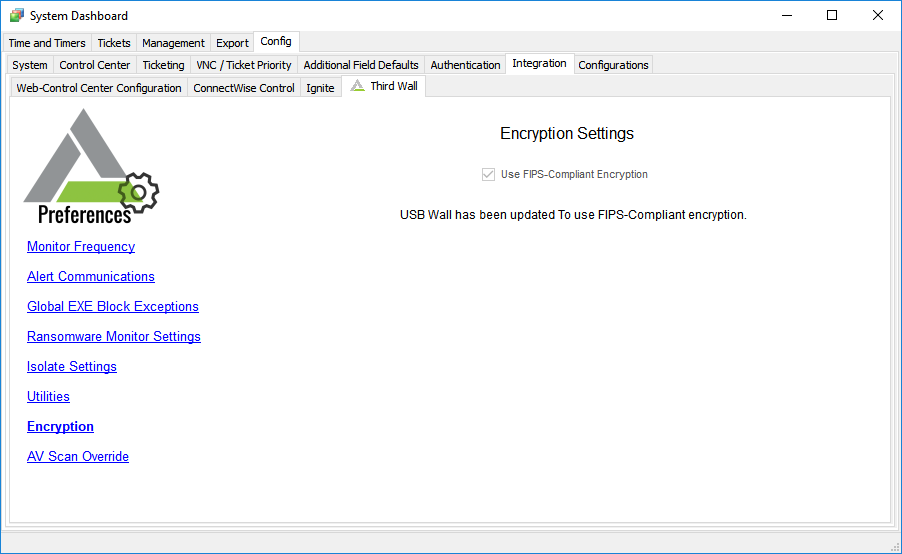This screenshot has width=902, height=554.
Task: Click the Encryption Settings heading
Action: pos(567,133)
